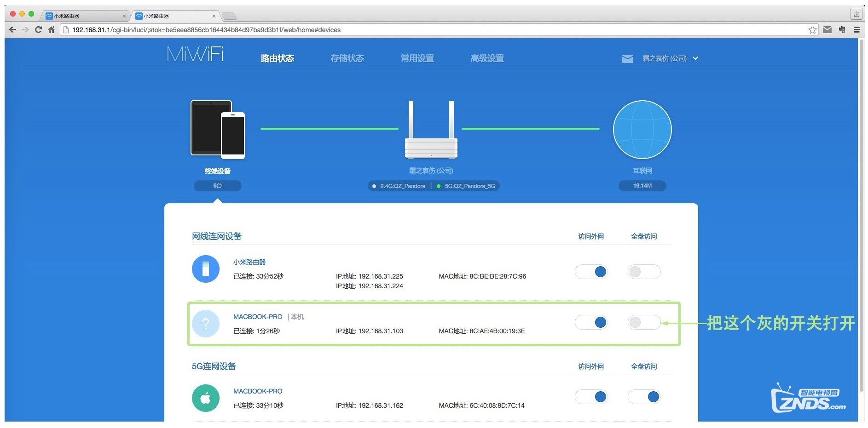Enable full disk access for wired MACBOOK-PRO
The height and width of the screenshot is (428, 868).
[x=644, y=323]
